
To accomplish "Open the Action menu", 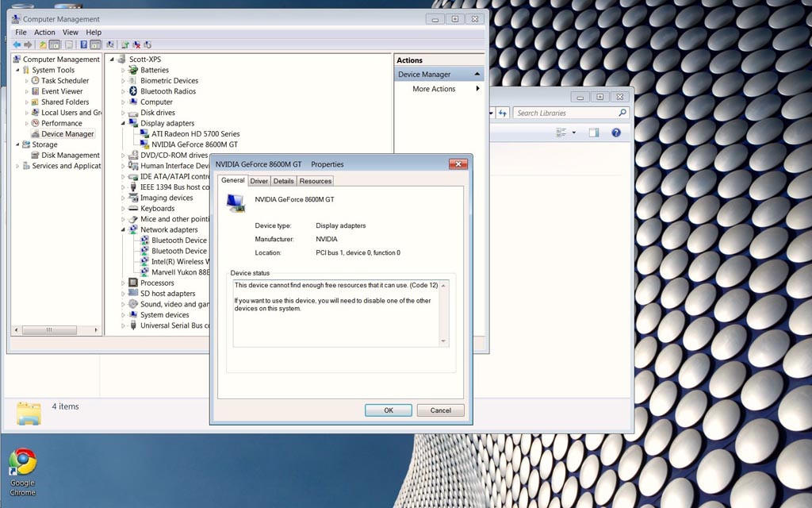I will pos(44,32).
